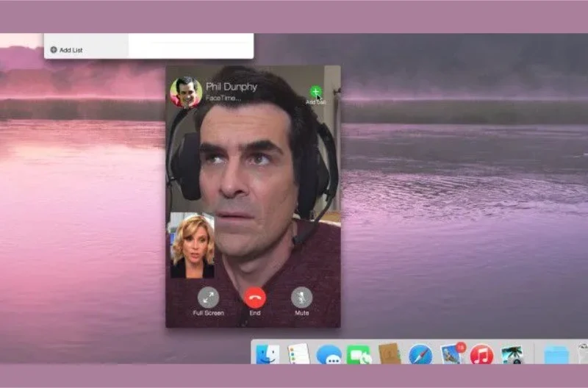Select the self-view picture-in-picture preview
The width and height of the screenshot is (588, 388).
pyautogui.click(x=193, y=245)
